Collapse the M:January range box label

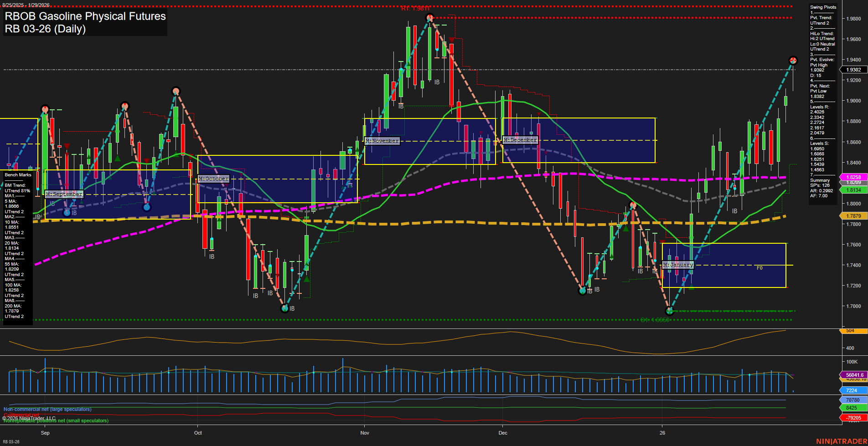[x=678, y=264]
